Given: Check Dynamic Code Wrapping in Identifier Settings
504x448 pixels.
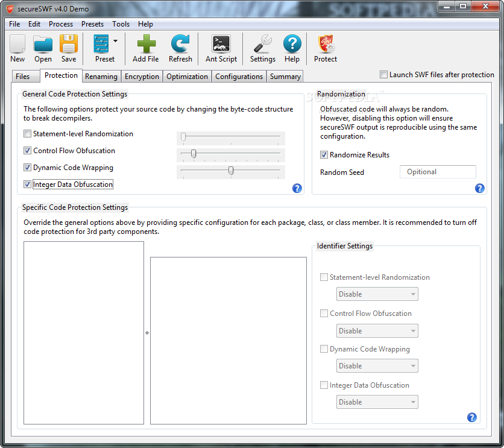Looking at the screenshot, I should tap(324, 349).
